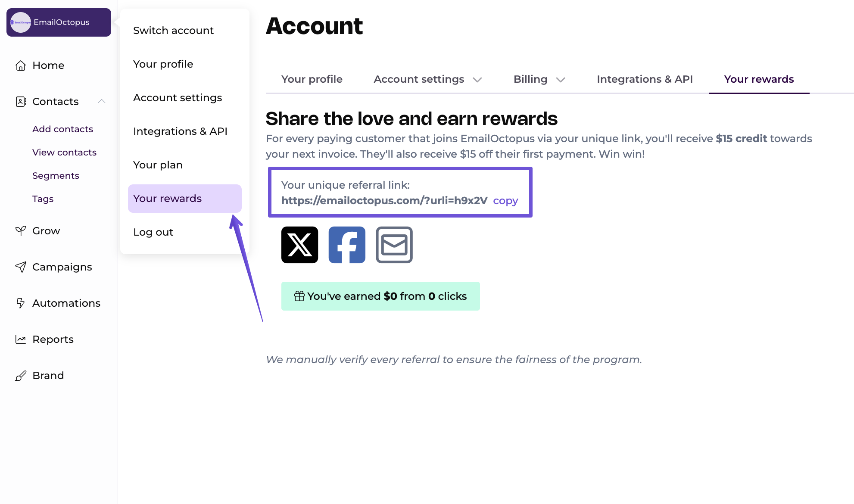Share referral link on Facebook
The image size is (854, 504).
pos(346,245)
